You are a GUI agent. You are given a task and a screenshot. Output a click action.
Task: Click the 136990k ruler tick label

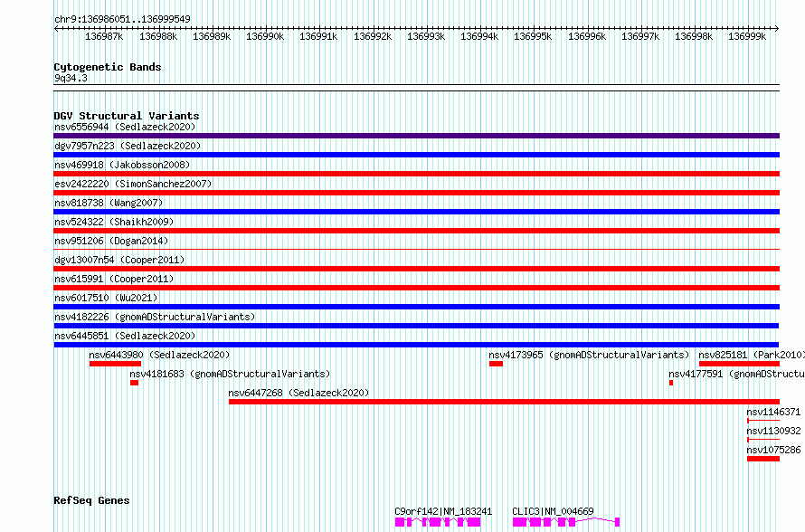265,36
